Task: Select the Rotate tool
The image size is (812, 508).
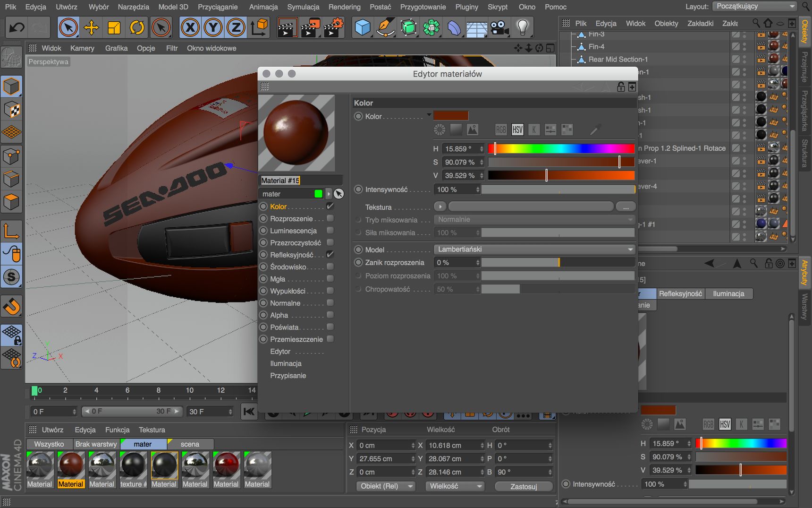Action: tap(137, 27)
